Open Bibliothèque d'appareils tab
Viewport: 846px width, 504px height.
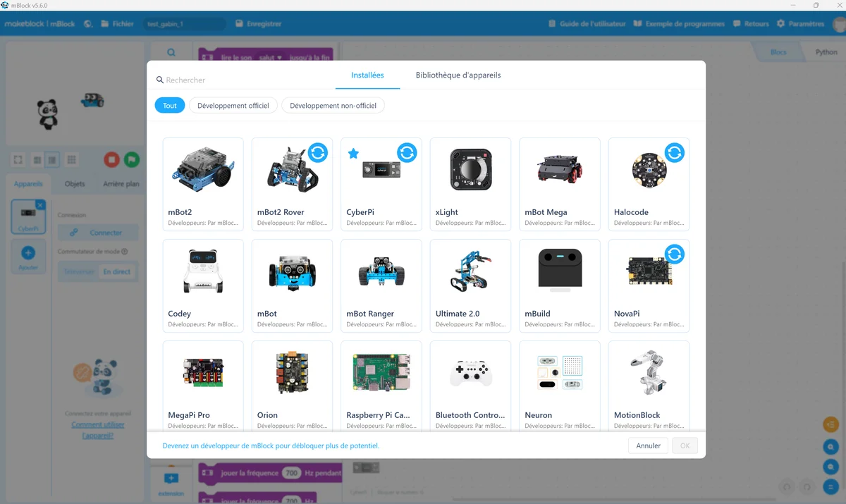pos(458,75)
